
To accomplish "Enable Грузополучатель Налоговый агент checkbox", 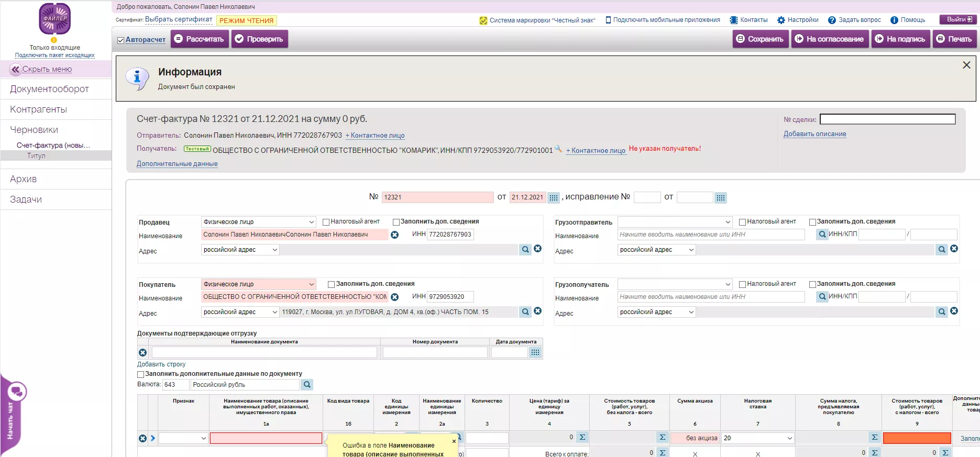I will coord(742,284).
